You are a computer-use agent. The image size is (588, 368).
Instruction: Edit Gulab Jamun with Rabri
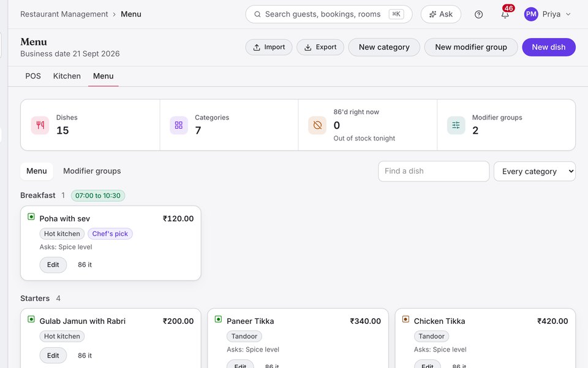point(53,356)
